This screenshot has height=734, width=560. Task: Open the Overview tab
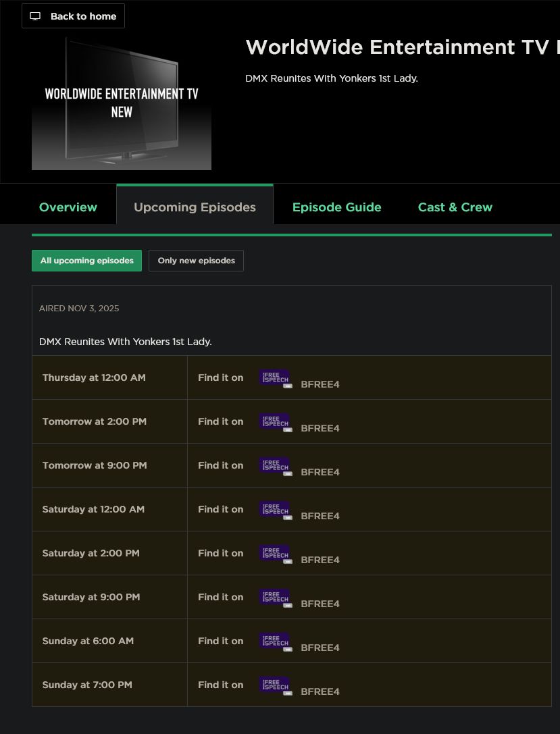[68, 207]
